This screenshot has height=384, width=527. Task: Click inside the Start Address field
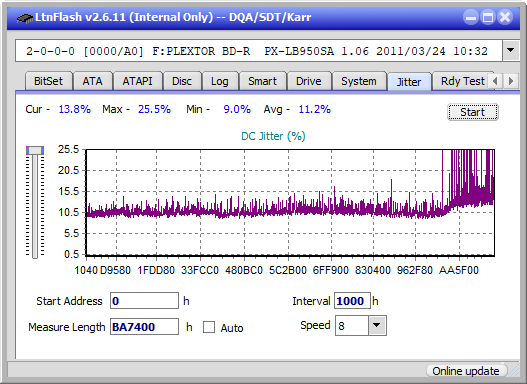click(x=145, y=301)
